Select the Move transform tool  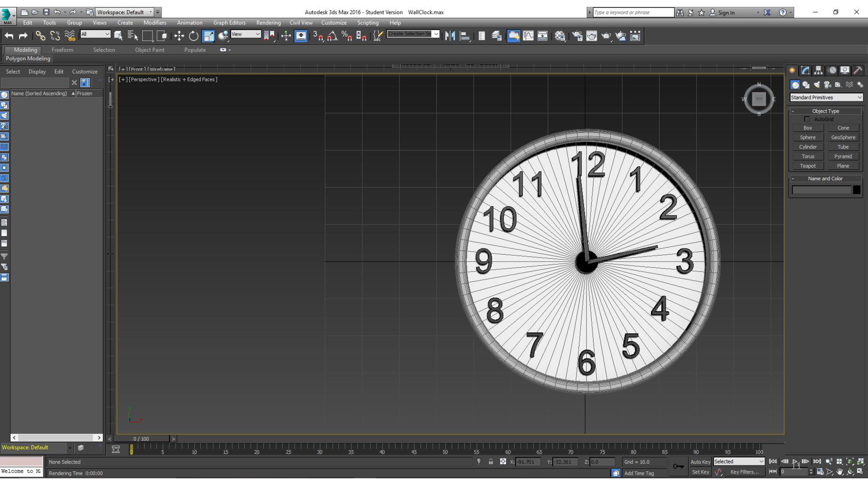pyautogui.click(x=179, y=36)
